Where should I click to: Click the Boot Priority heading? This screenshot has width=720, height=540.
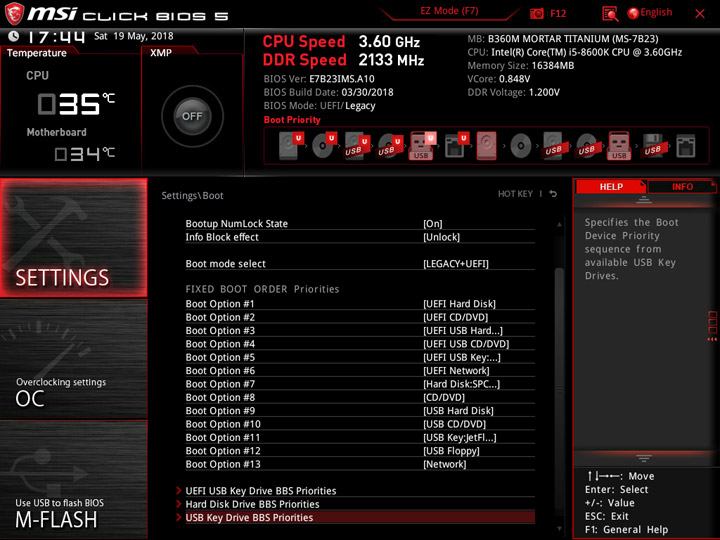click(292, 119)
